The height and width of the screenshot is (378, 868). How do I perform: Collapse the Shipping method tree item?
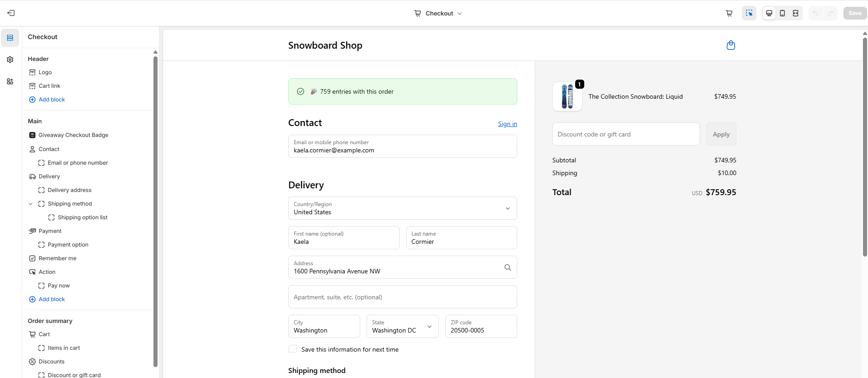tap(31, 204)
